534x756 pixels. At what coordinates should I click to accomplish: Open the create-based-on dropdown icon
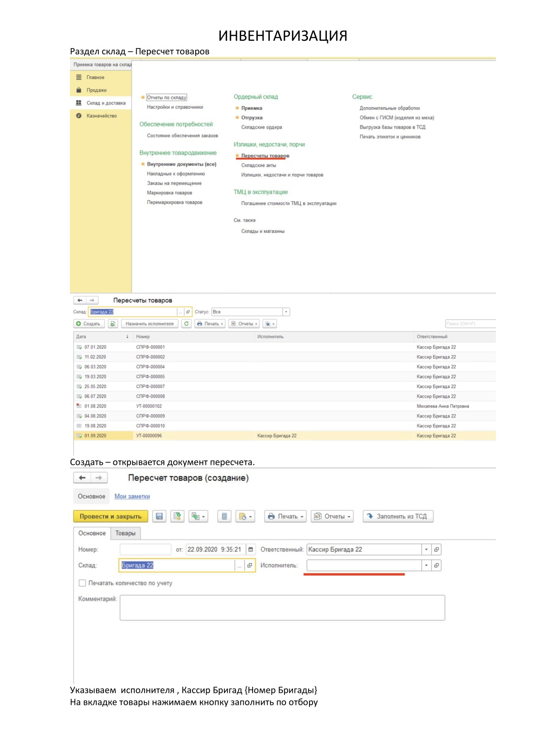pos(198,516)
